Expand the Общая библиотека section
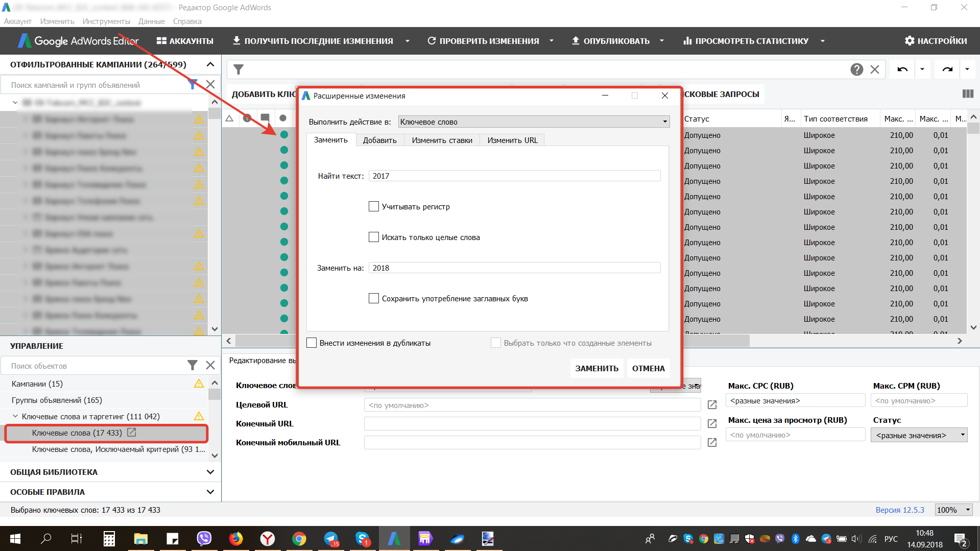This screenshot has width=980, height=551. (x=210, y=472)
